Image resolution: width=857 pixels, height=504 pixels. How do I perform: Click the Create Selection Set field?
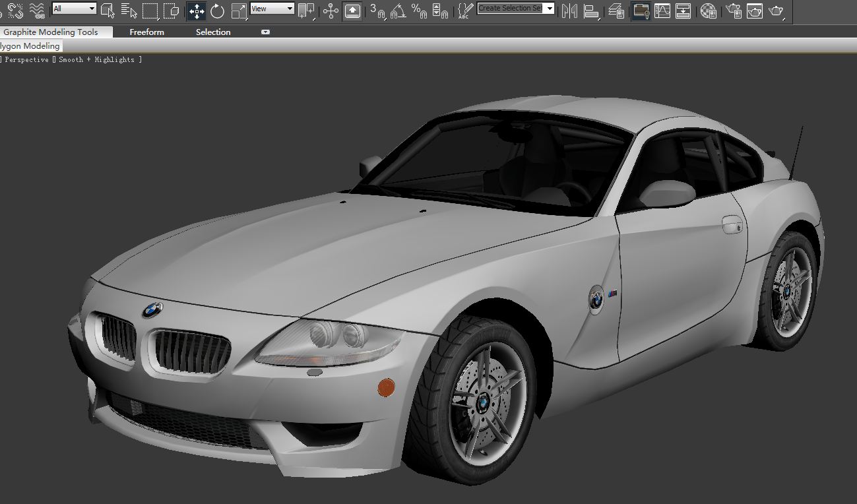click(x=510, y=9)
